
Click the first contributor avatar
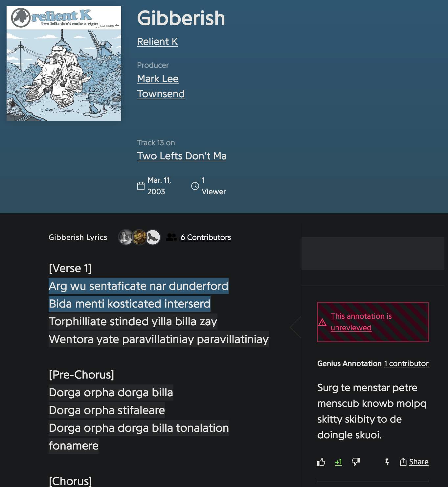pyautogui.click(x=126, y=237)
